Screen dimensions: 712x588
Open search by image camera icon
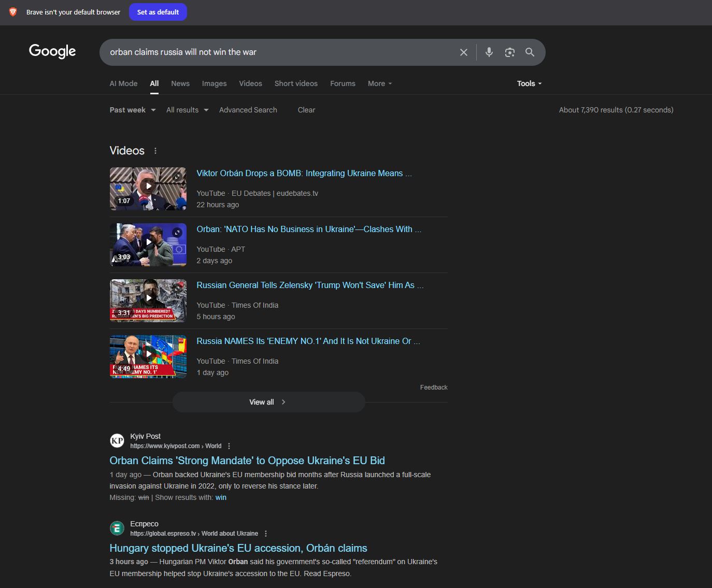tap(510, 52)
